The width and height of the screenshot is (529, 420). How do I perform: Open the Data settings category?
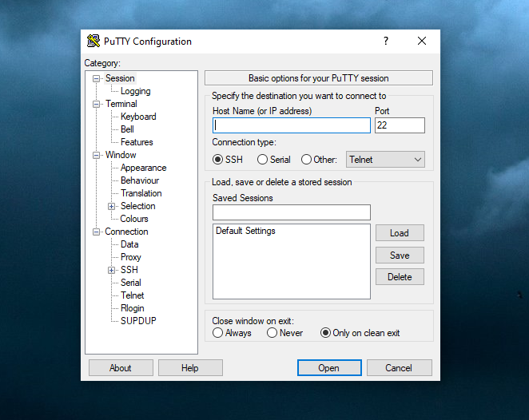129,244
